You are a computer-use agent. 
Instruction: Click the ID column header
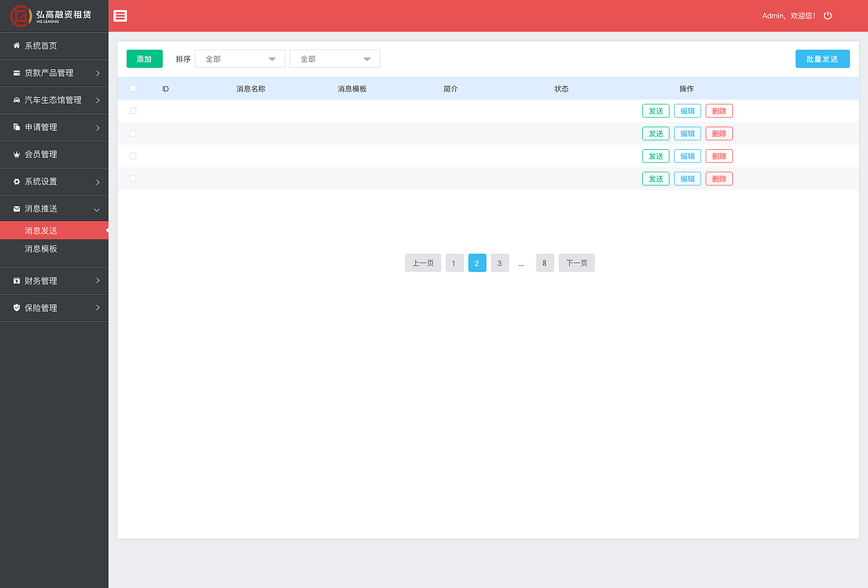(165, 89)
